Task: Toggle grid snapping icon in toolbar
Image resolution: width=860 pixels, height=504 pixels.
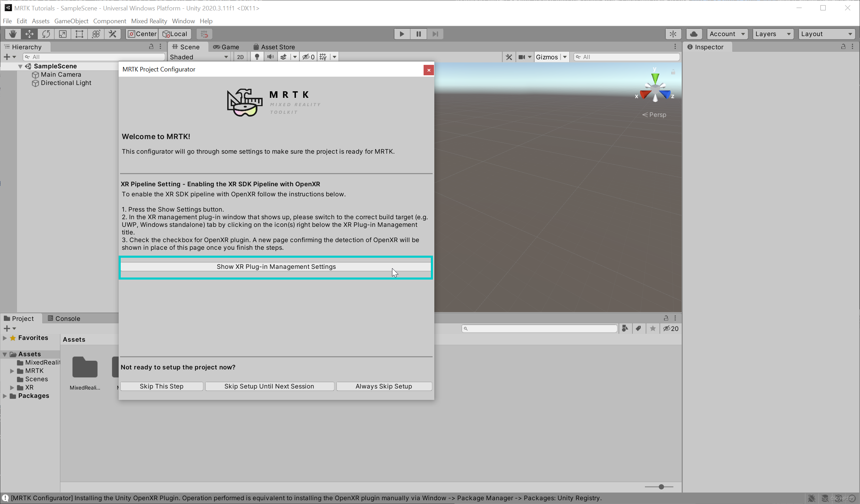Action: [204, 34]
